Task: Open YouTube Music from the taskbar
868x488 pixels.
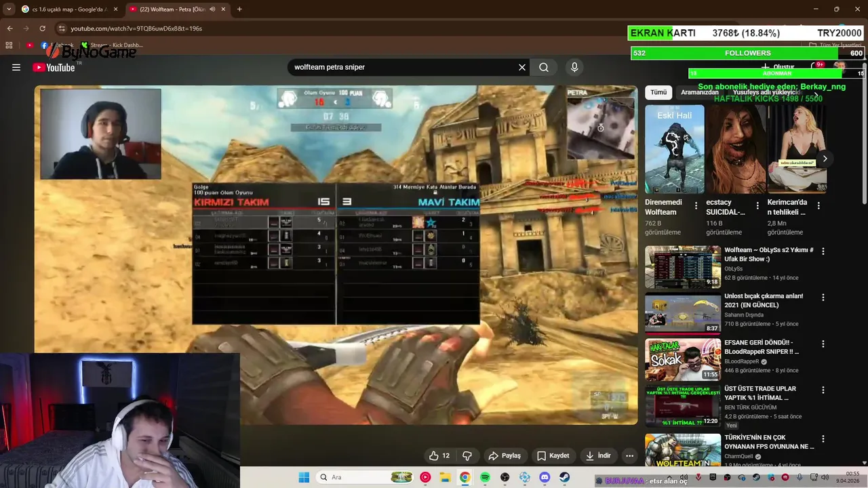Action: click(425, 477)
